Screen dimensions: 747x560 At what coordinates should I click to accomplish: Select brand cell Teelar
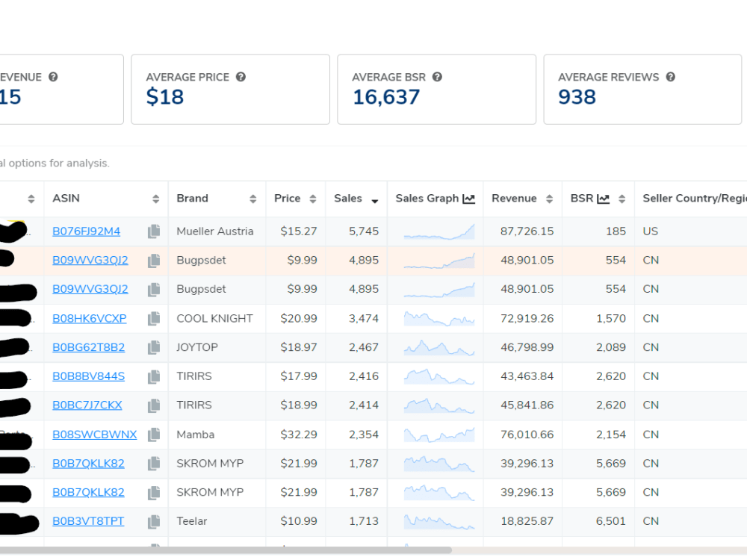pyautogui.click(x=191, y=521)
